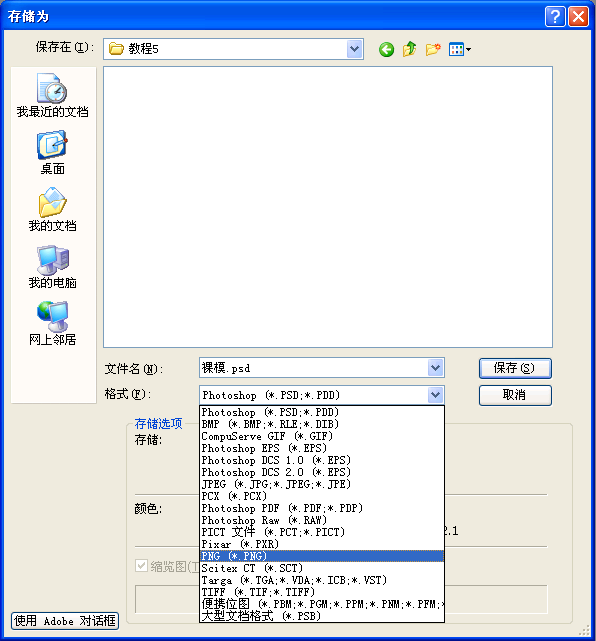The height and width of the screenshot is (641, 596).
Task: Close the 存储为 dialog
Action: 578,17
